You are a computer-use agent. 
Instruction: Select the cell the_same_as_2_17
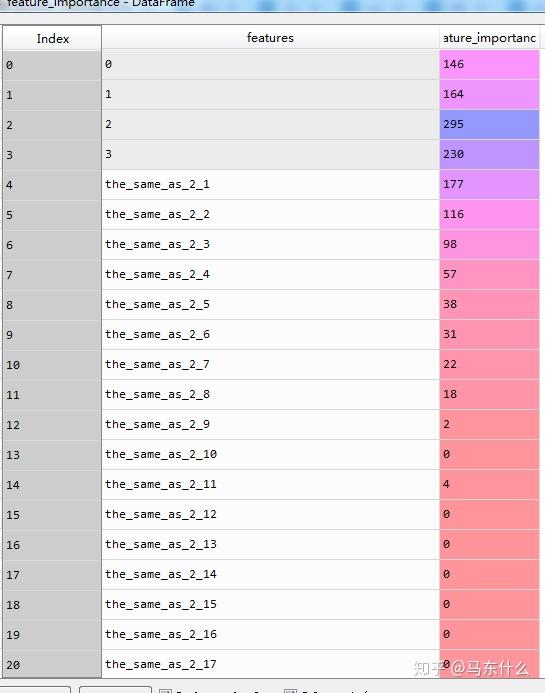click(271, 664)
